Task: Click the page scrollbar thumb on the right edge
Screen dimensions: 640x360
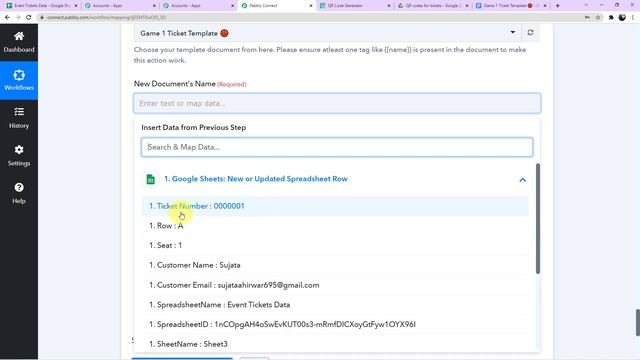Action: pos(637,322)
